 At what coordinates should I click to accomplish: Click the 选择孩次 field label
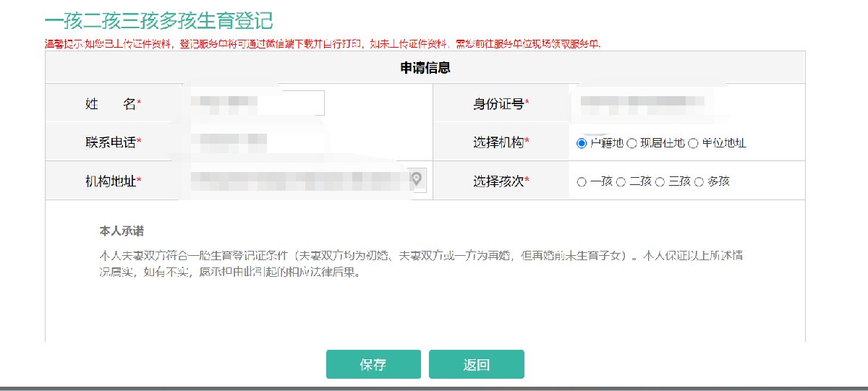click(501, 181)
